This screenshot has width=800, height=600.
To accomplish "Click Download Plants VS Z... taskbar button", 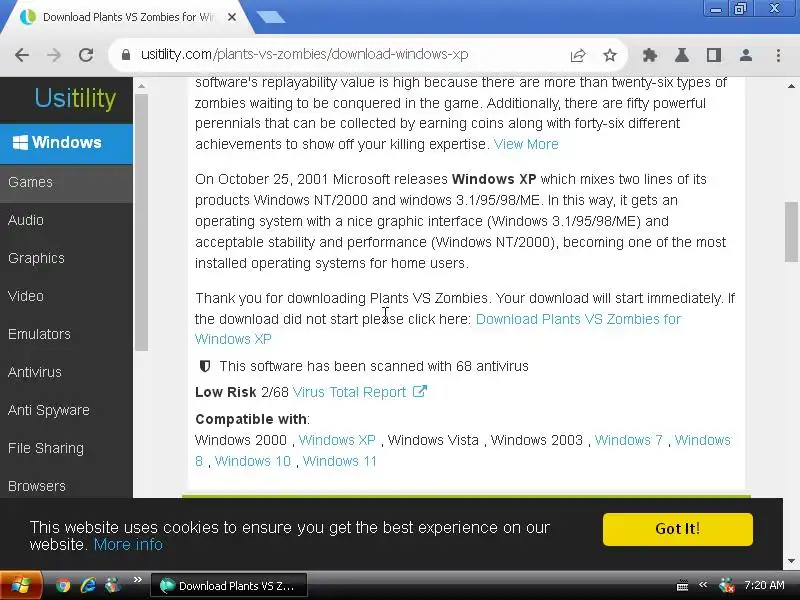I will pos(229,586).
